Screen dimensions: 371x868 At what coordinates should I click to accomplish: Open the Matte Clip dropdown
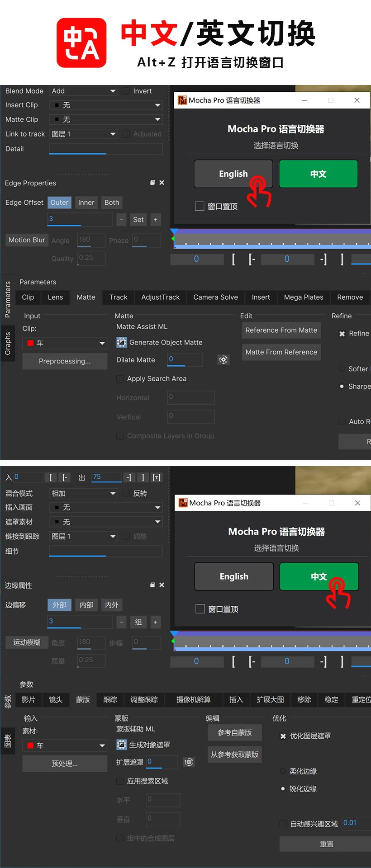point(105,119)
